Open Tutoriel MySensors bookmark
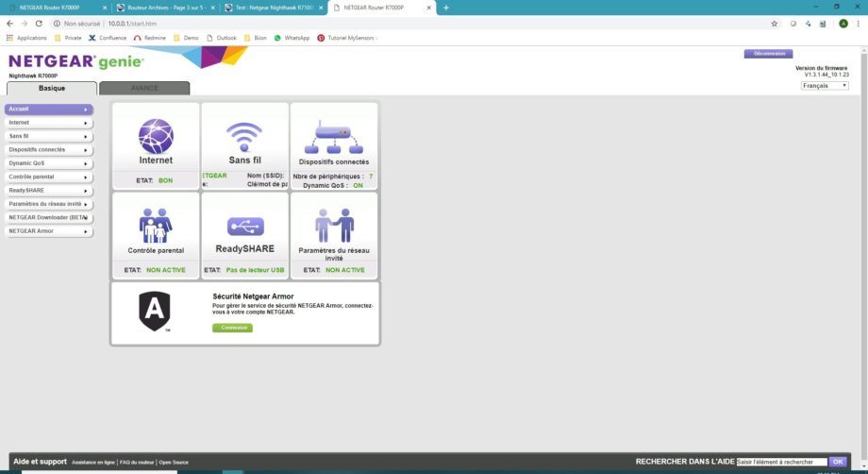This screenshot has height=474, width=868. click(346, 38)
